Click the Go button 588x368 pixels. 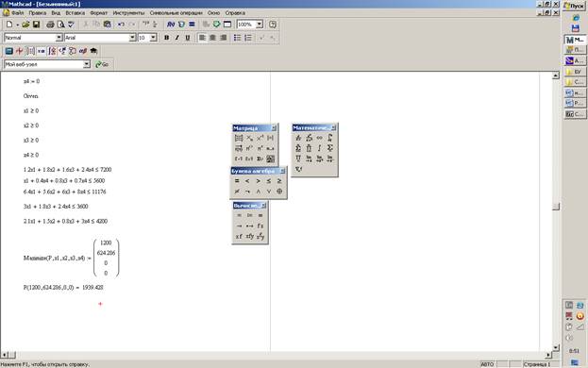[x=102, y=64]
